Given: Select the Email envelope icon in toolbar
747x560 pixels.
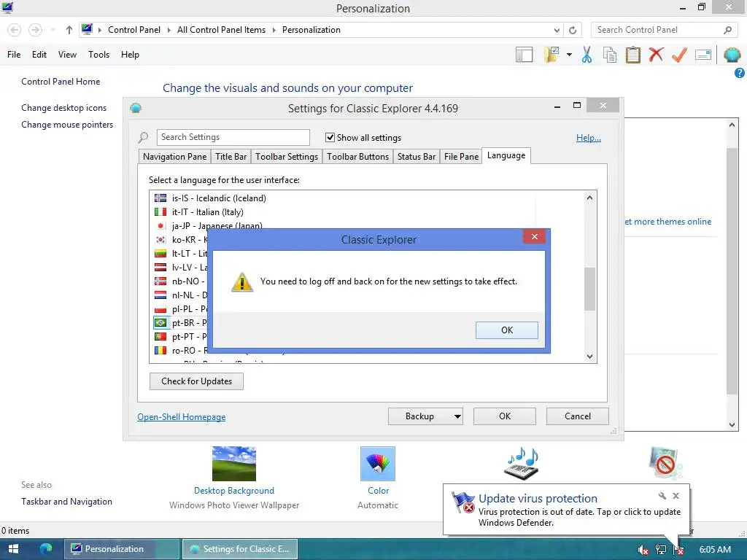Looking at the screenshot, I should pos(703,55).
